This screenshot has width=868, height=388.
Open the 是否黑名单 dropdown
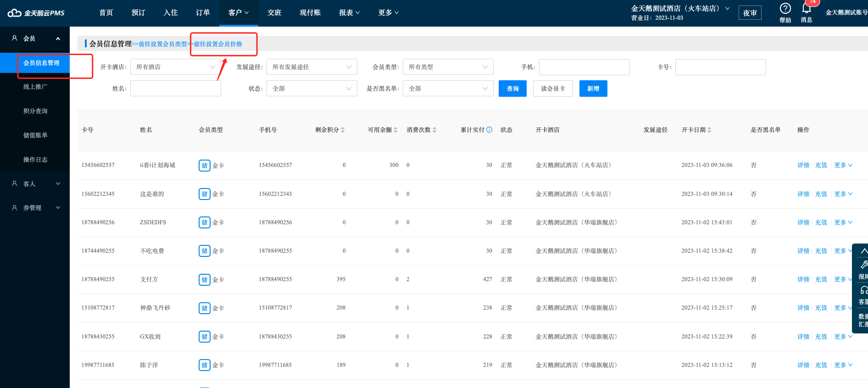pos(448,89)
